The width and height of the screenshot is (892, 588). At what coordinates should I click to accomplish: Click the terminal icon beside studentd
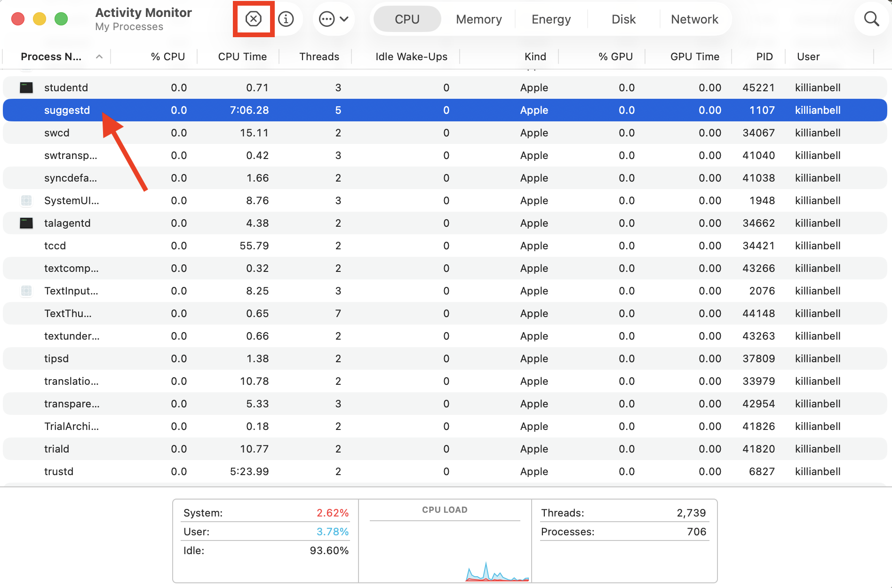pos(26,87)
